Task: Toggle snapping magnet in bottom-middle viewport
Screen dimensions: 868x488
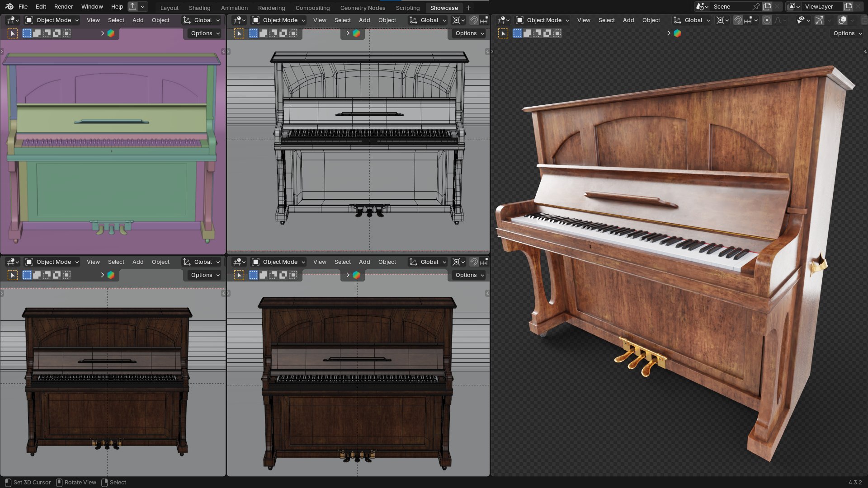Action: coord(474,262)
